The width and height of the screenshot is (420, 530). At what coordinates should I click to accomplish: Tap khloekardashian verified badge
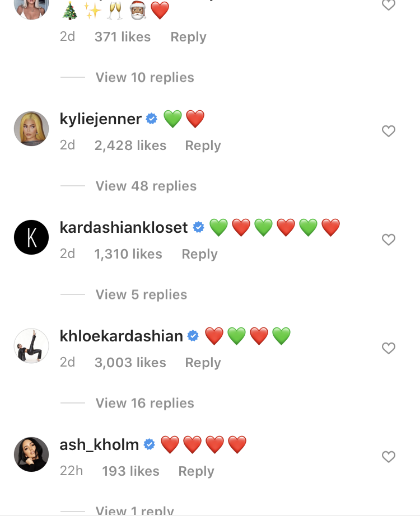(x=193, y=336)
